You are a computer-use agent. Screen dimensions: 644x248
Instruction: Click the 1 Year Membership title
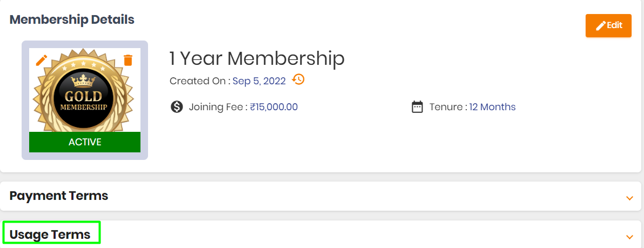(x=257, y=59)
